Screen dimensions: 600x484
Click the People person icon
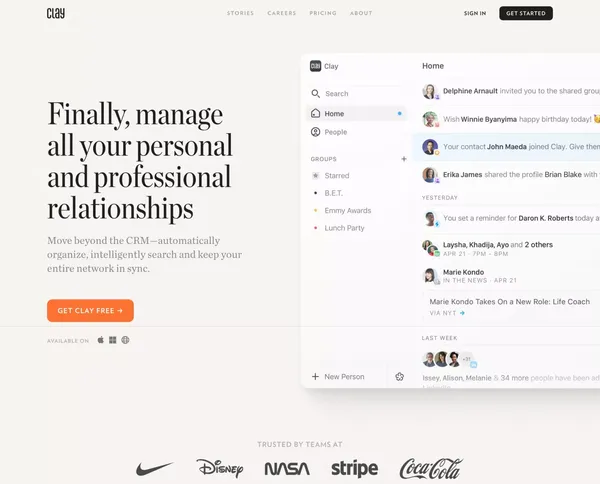coord(315,132)
